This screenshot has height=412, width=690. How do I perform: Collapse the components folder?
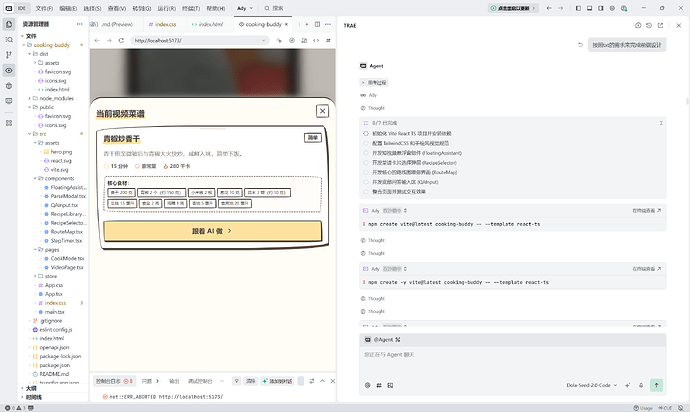tap(35, 178)
